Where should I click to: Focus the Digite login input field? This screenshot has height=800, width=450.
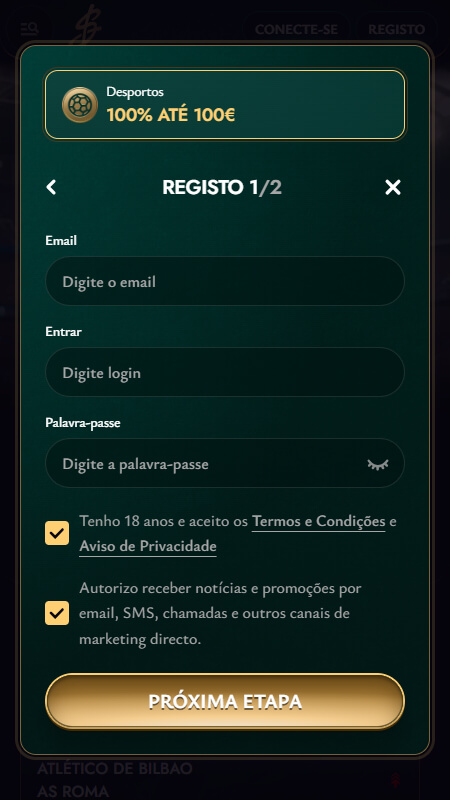tap(225, 372)
